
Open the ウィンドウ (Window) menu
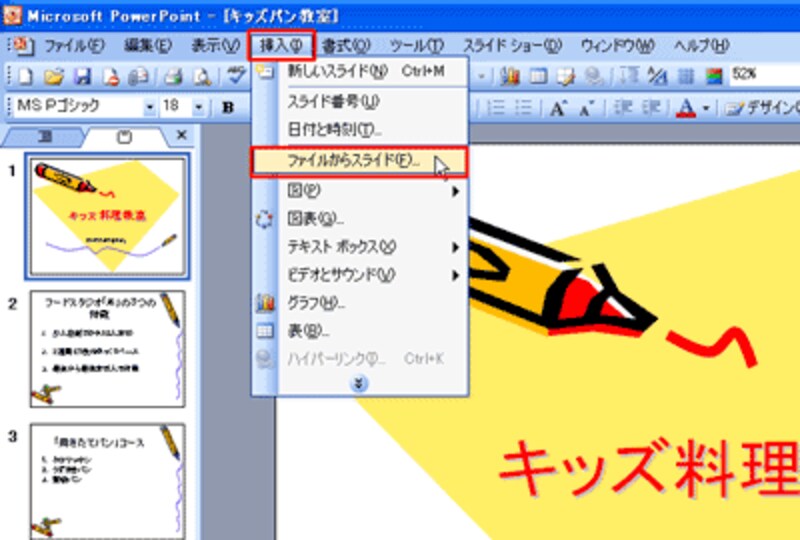pyautogui.click(x=617, y=46)
